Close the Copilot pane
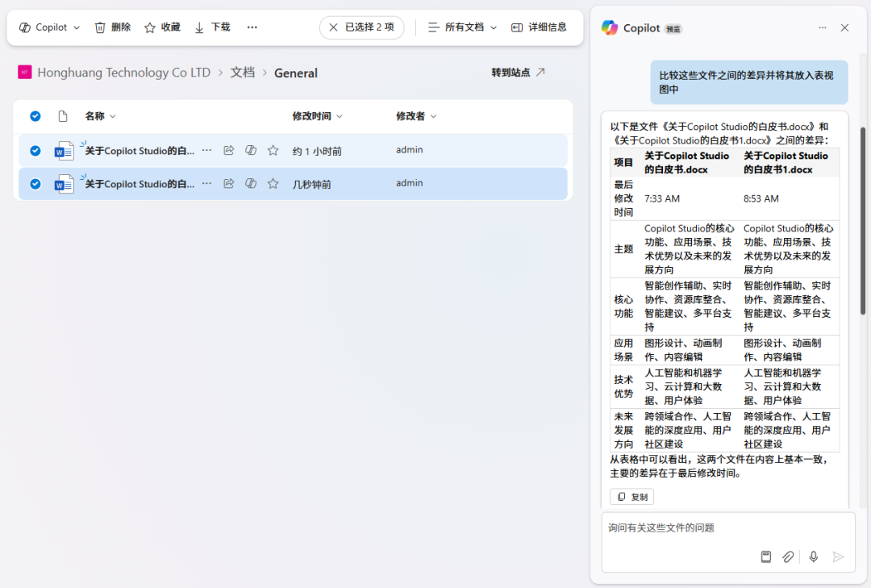Screen dimensions: 871x588 [x=845, y=27]
